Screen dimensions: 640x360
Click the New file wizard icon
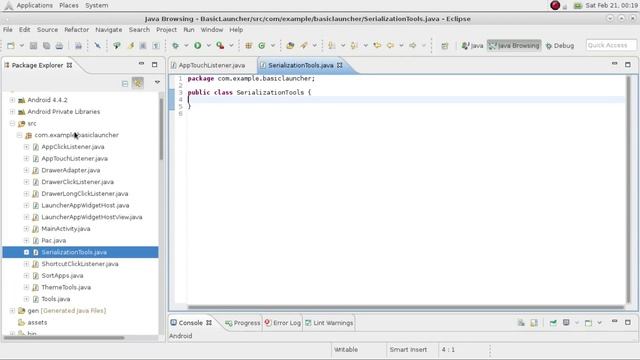coord(11,46)
